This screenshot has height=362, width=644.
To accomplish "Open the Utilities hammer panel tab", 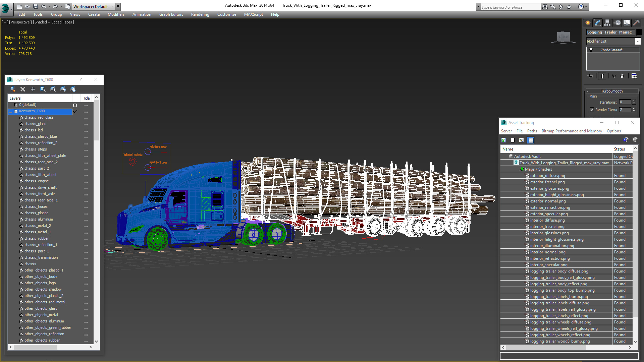I will point(636,23).
